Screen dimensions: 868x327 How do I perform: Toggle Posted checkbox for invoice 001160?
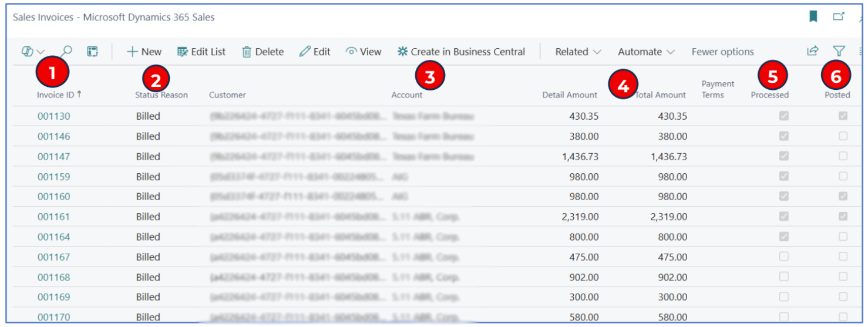(x=843, y=196)
